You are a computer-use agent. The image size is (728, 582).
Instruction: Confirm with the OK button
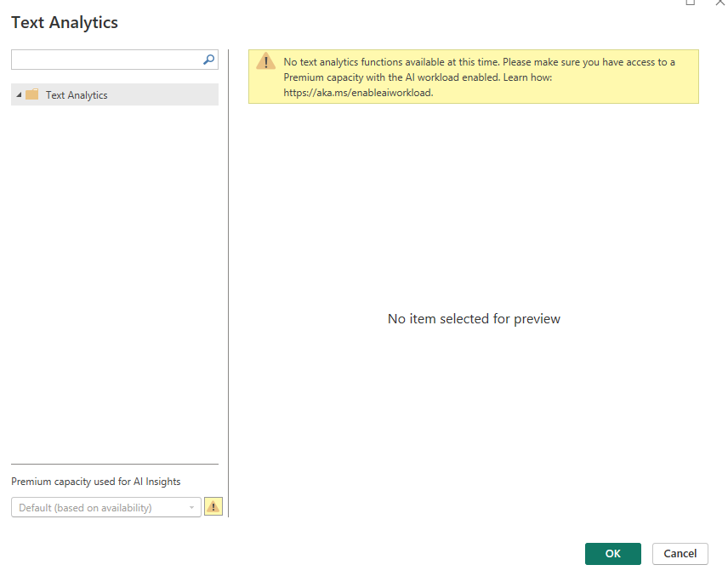(x=612, y=554)
